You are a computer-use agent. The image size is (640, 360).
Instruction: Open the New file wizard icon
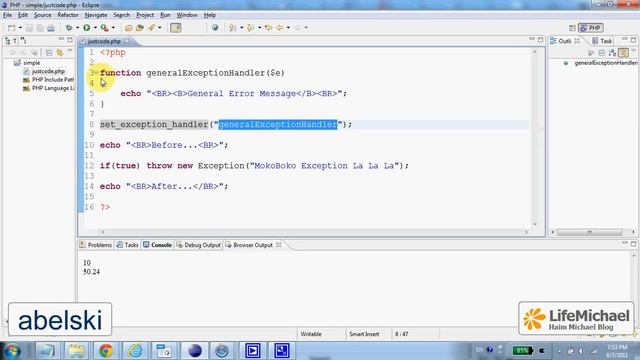point(11,28)
